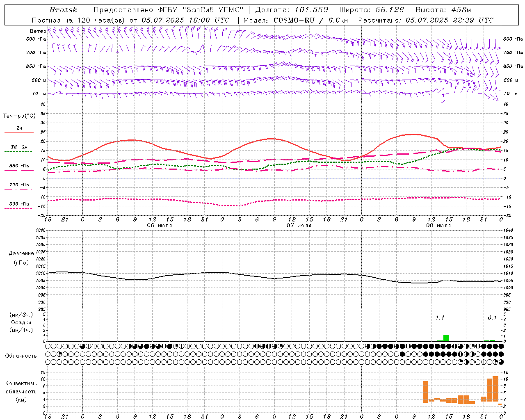Screen dimensions: 525x420
Task: Click the forecast line "Прогноз на 120 часа(ов)"
Action: tap(79, 20)
